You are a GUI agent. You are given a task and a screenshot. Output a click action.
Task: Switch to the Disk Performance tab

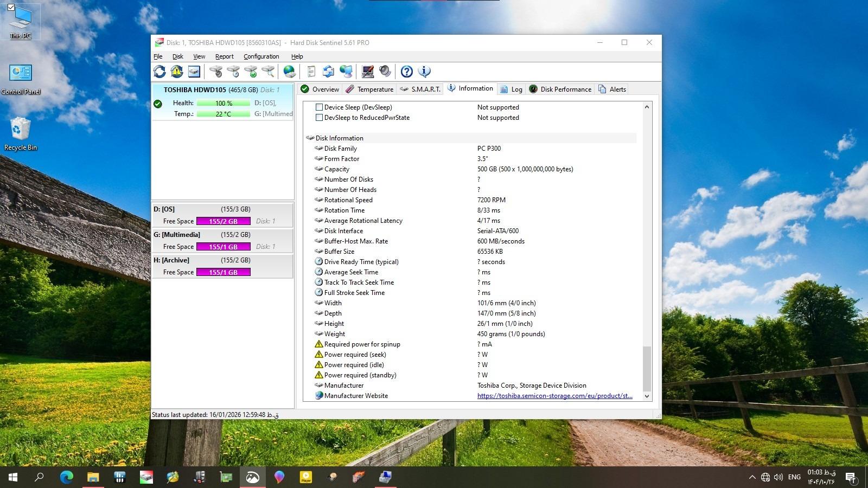coord(560,89)
